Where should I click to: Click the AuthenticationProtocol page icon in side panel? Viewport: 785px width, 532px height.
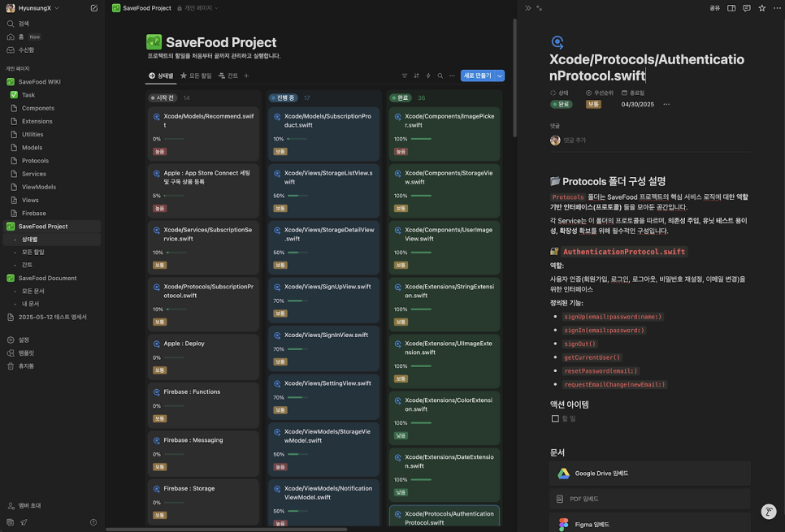pyautogui.click(x=557, y=42)
